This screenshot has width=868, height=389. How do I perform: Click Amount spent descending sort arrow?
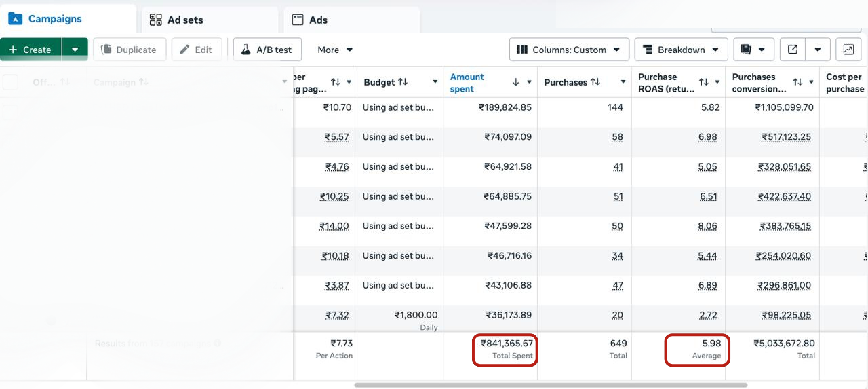[x=515, y=82]
